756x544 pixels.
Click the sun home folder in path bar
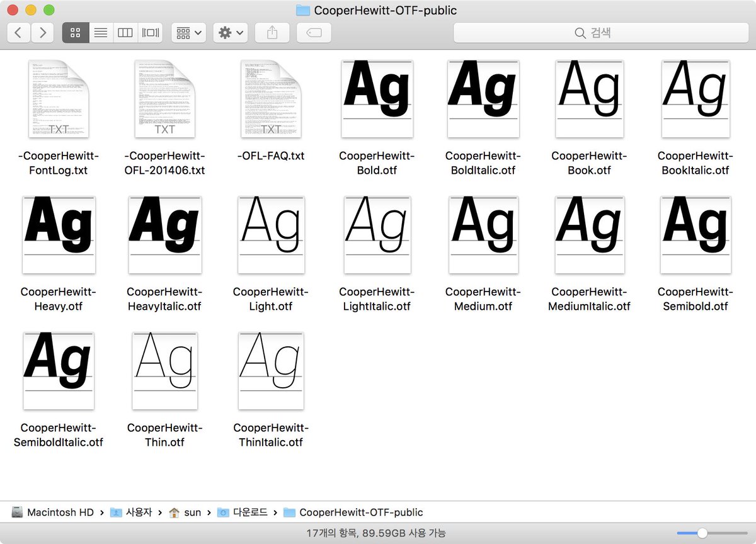click(x=185, y=513)
